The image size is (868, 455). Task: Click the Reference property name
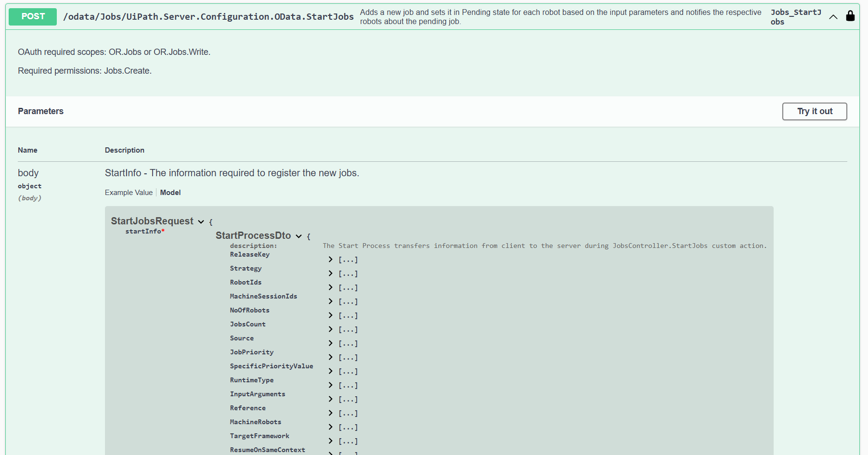click(x=247, y=408)
